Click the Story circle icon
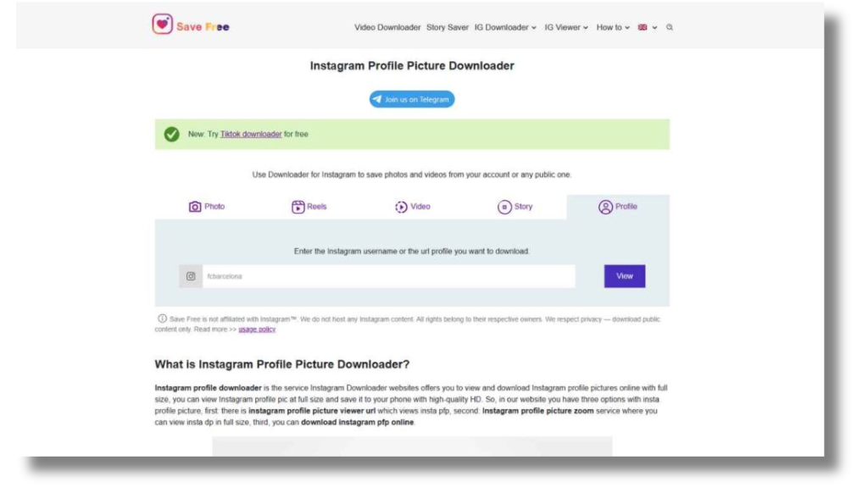 tap(504, 207)
